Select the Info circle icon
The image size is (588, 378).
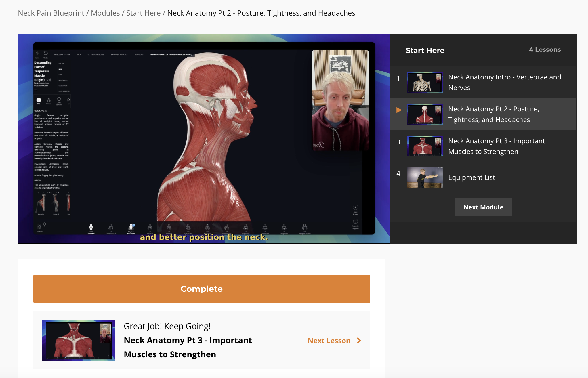click(39, 100)
